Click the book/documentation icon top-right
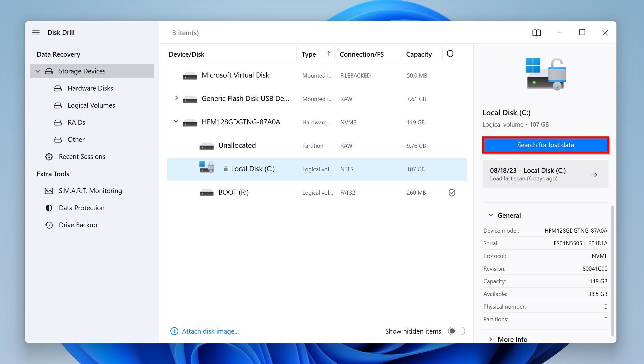Screen dimensions: 644x364 (x=537, y=32)
